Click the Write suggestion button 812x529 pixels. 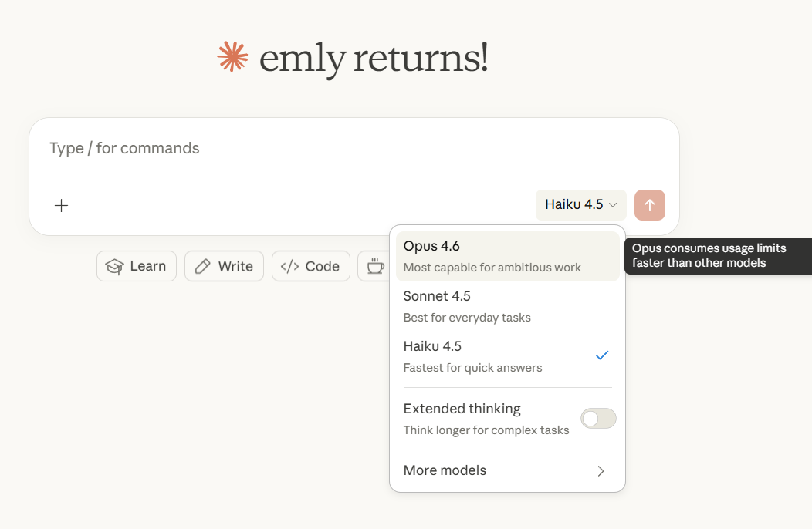(225, 266)
